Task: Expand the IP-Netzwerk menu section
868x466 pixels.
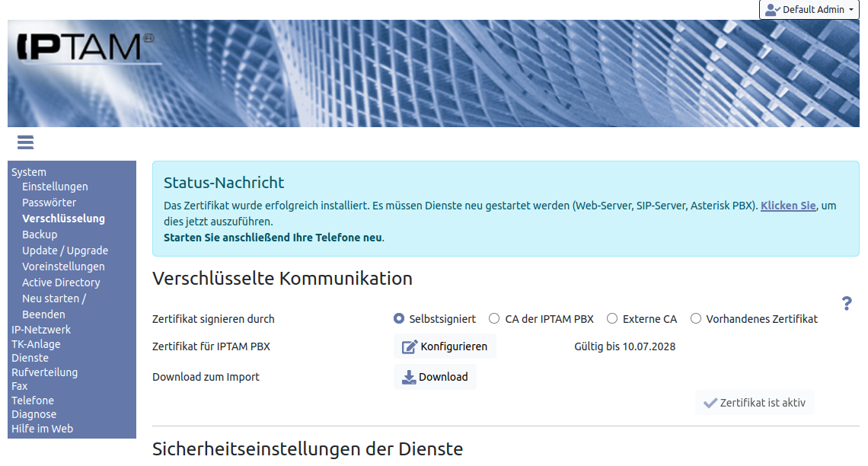Action: click(x=41, y=330)
